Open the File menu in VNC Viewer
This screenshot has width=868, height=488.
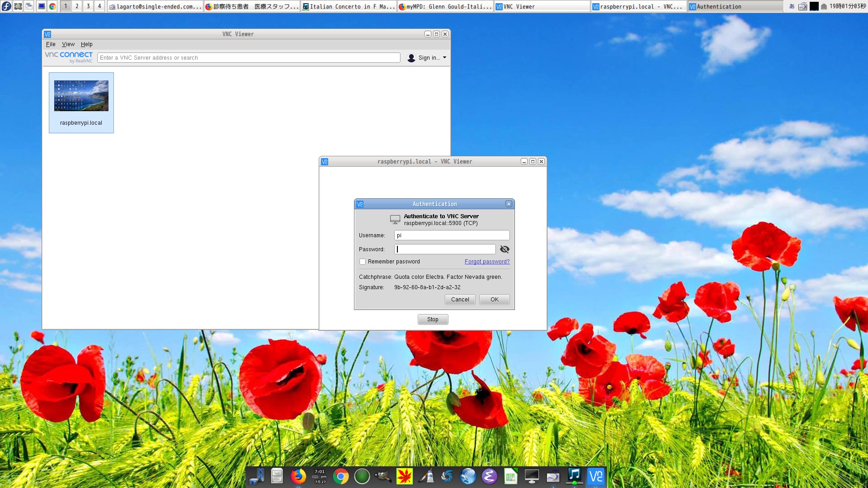(x=51, y=44)
